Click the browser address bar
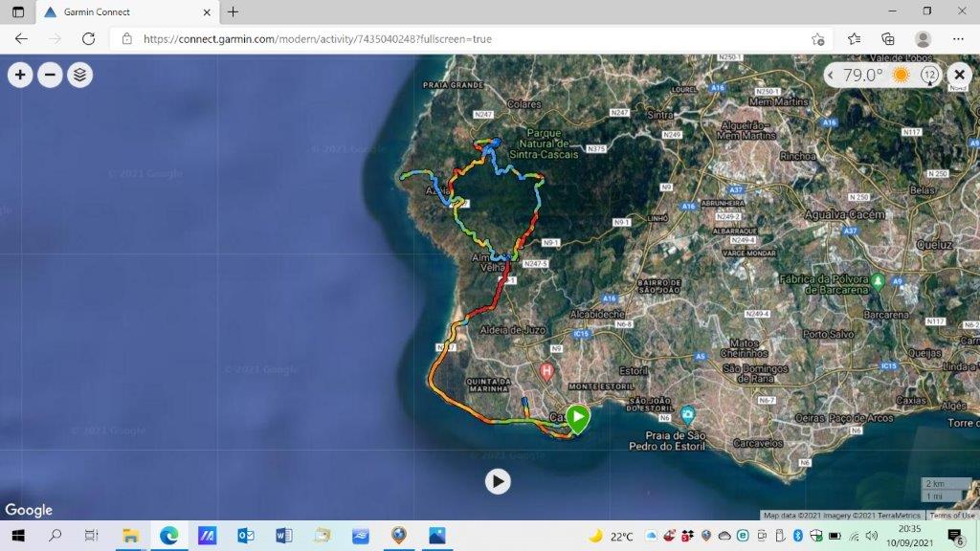980x551 pixels. [x=469, y=38]
